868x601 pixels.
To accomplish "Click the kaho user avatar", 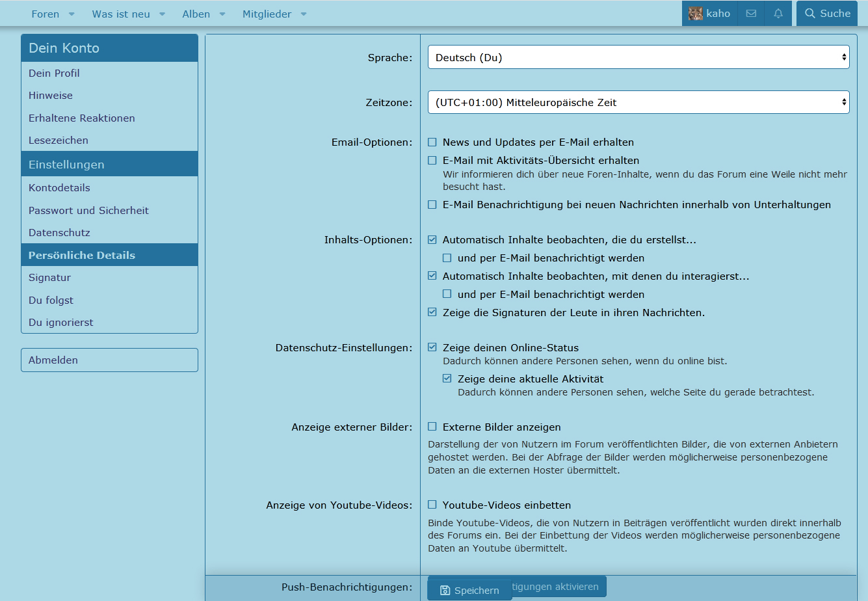I will pyautogui.click(x=696, y=14).
